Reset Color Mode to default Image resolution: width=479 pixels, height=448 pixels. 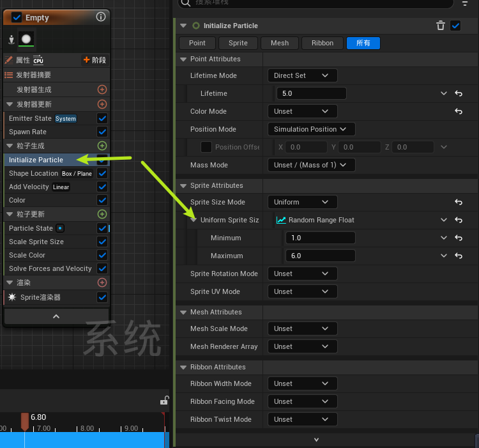(459, 111)
